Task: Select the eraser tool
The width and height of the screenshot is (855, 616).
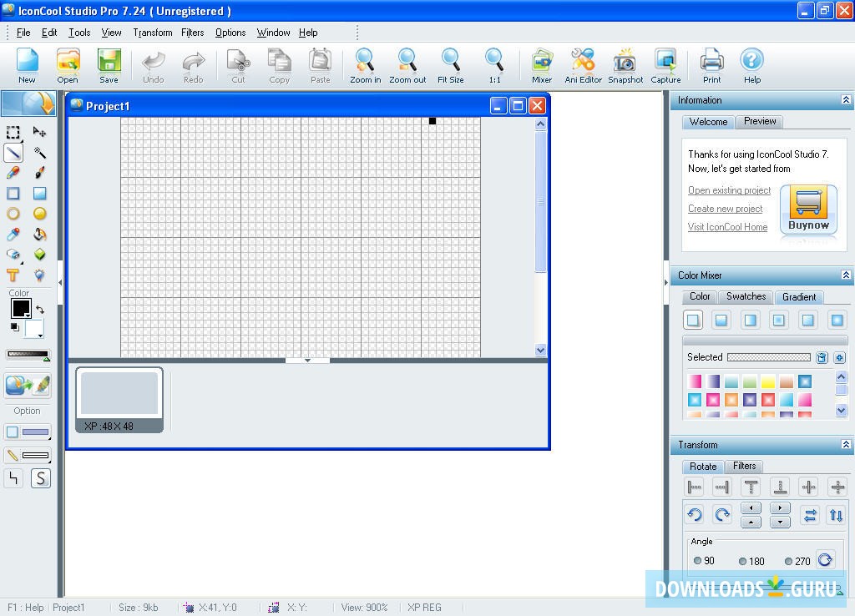Action: (x=13, y=255)
